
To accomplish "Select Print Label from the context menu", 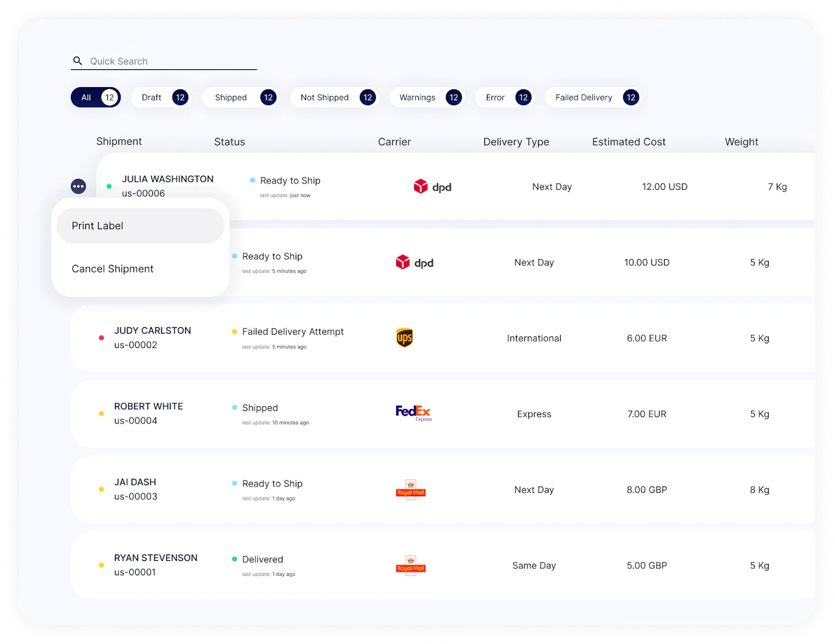I will click(140, 226).
